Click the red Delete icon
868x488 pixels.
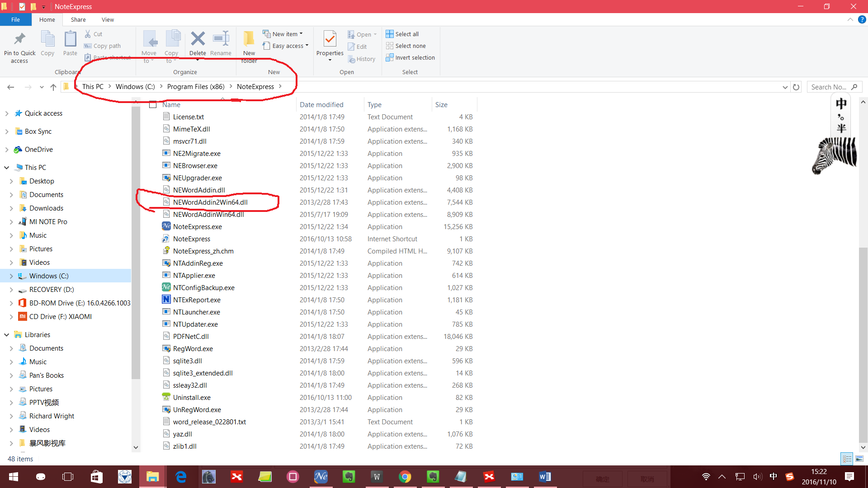point(198,39)
